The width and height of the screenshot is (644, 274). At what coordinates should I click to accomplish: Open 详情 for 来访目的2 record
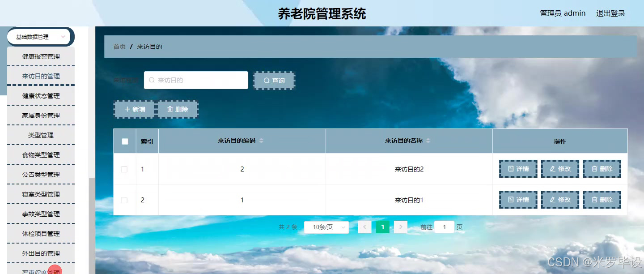point(517,169)
